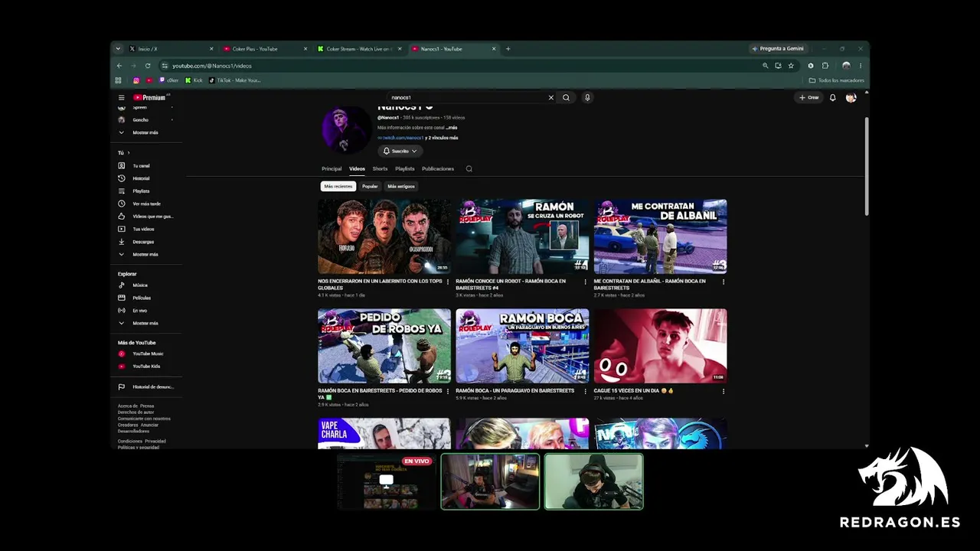The height and width of the screenshot is (551, 980).
Task: Open the Suscrito notification dropdown
Action: point(400,151)
